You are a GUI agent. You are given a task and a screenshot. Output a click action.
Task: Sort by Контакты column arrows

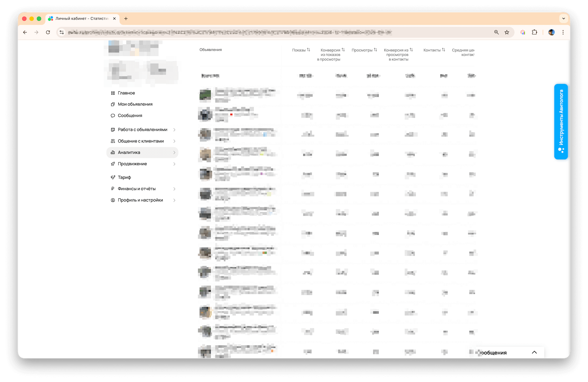coord(443,50)
